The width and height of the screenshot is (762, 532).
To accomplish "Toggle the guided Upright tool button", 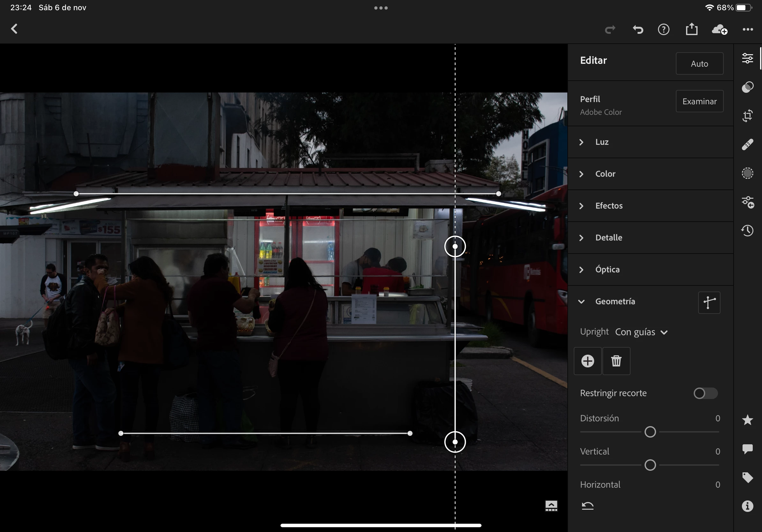I will pyautogui.click(x=709, y=302).
